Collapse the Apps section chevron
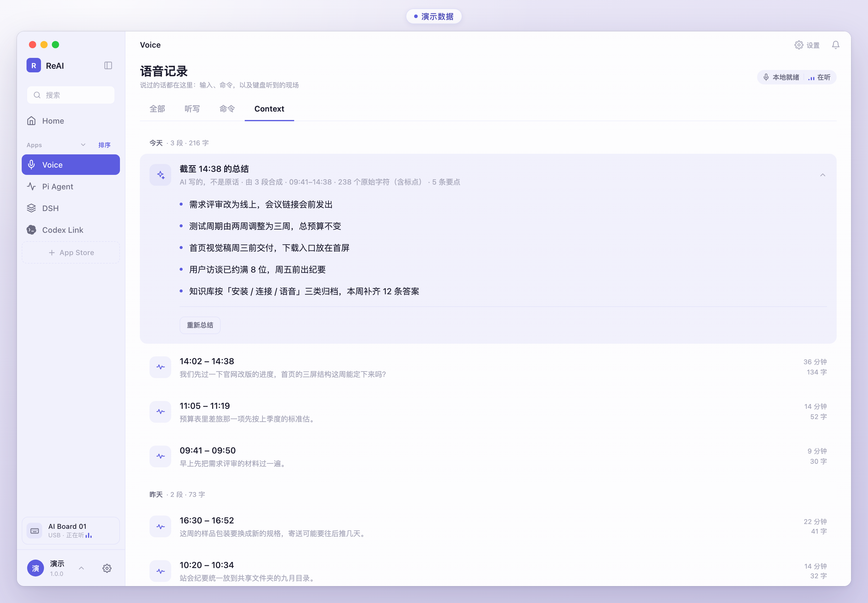Screen dimensions: 868x603 [x=83, y=145]
